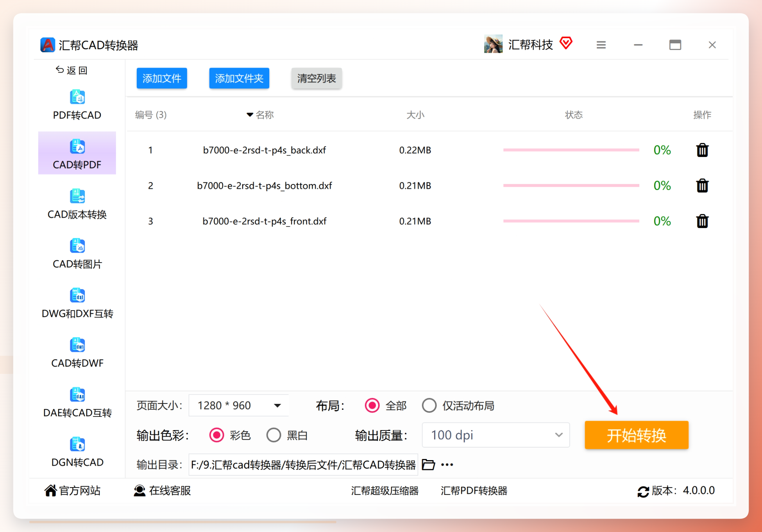
Task: Click the 汇帮CAD转换器 app logo icon
Action: coord(48,45)
